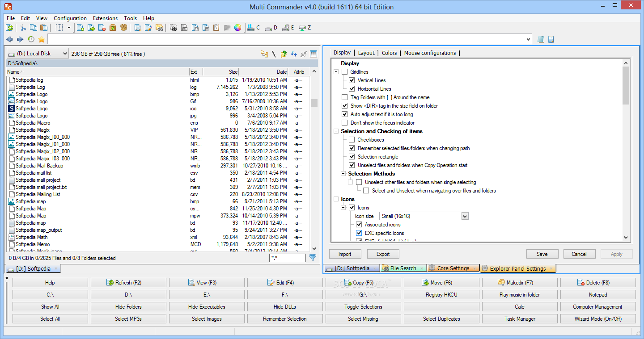
Task: Open the History clock icon
Action: [x=31, y=39]
